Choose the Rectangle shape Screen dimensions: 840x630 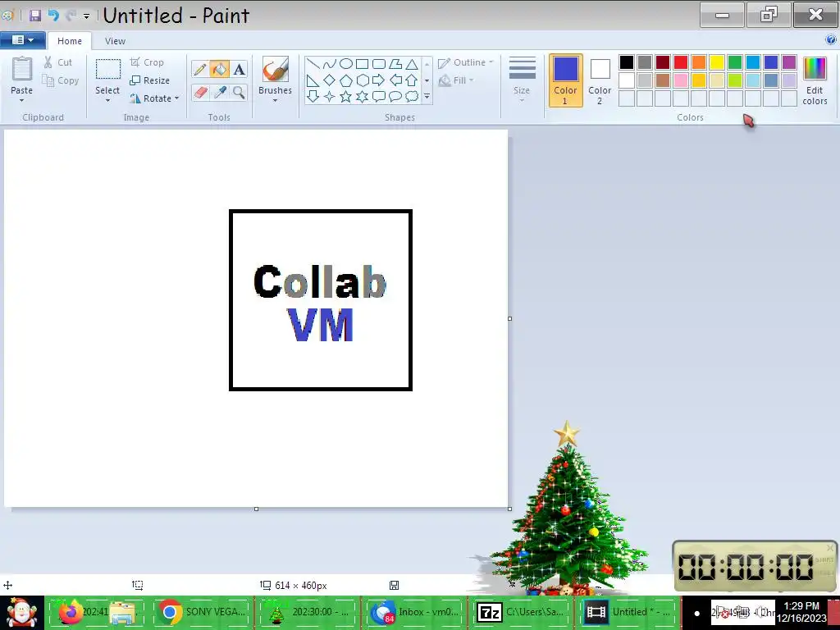(x=362, y=64)
